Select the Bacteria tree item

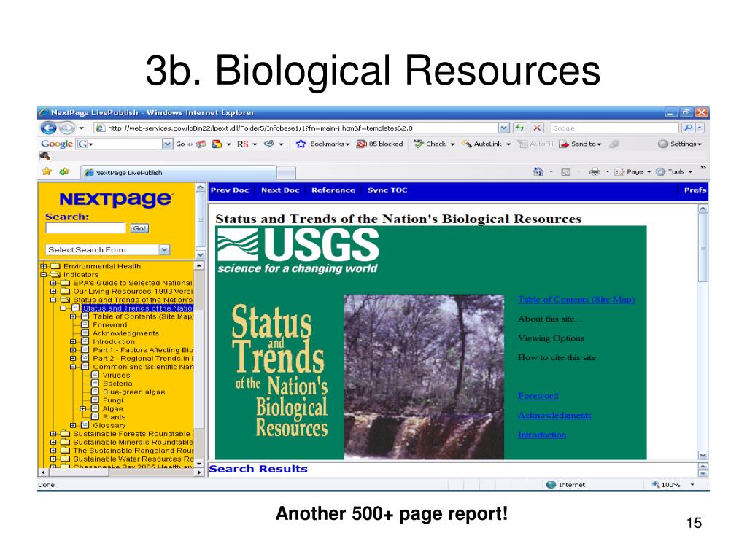coord(117,384)
